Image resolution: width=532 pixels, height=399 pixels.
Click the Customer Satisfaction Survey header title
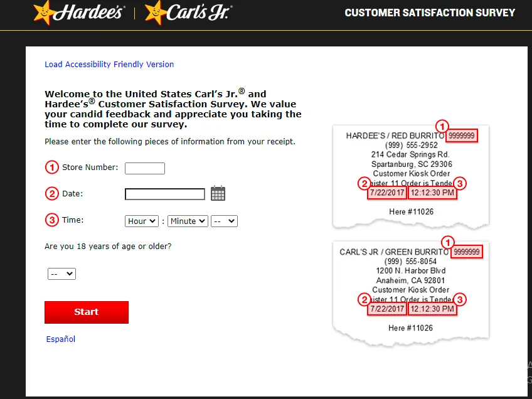click(430, 13)
